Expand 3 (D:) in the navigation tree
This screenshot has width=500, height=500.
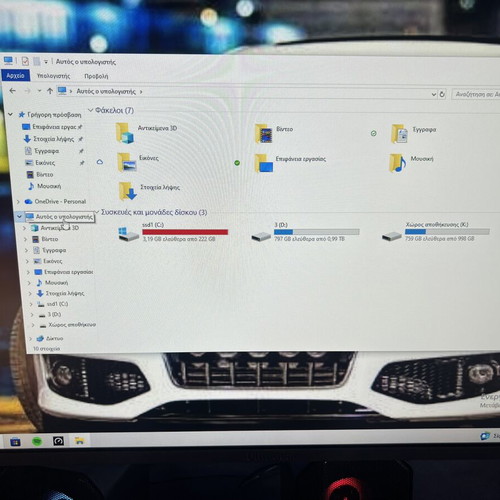[x=32, y=315]
